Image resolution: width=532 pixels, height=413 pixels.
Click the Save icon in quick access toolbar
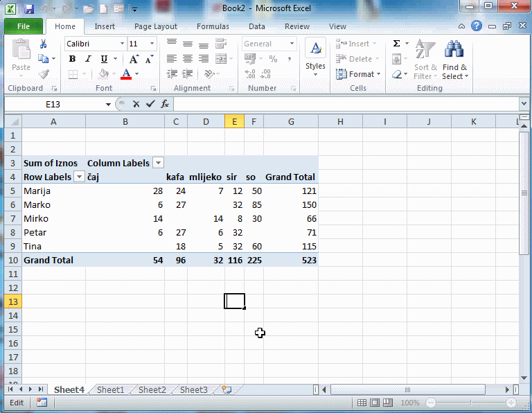point(28,9)
